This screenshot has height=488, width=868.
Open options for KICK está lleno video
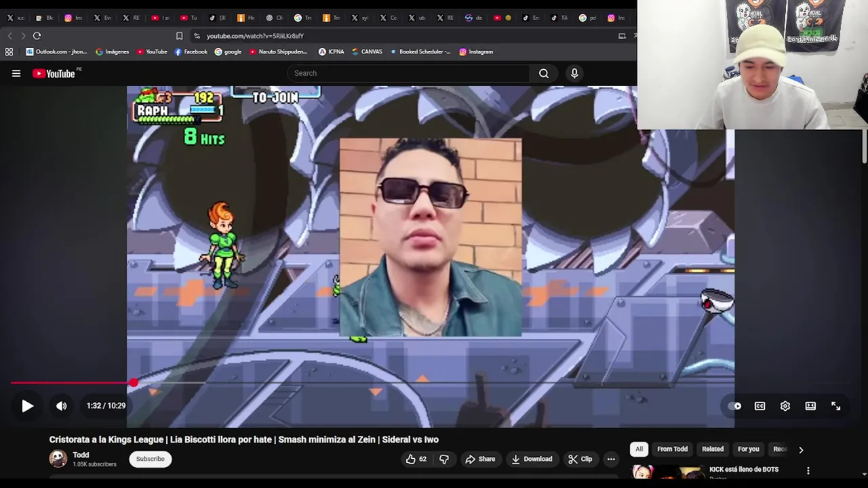(x=808, y=470)
